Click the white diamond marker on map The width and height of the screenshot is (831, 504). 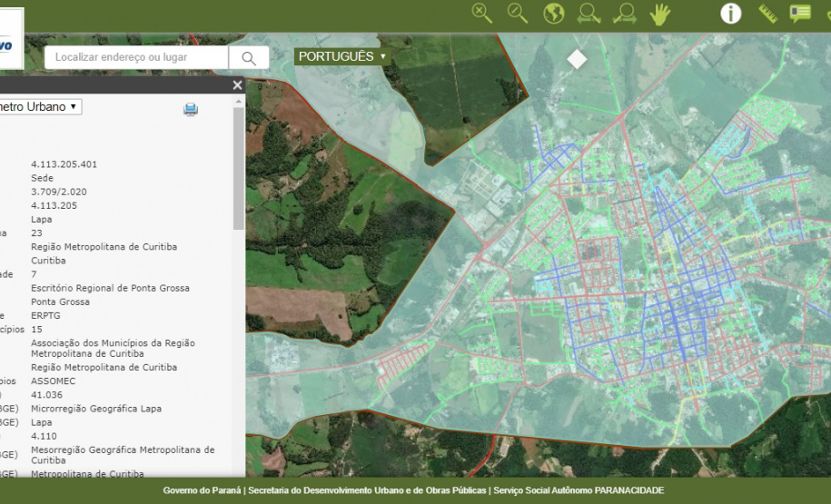pyautogui.click(x=577, y=59)
